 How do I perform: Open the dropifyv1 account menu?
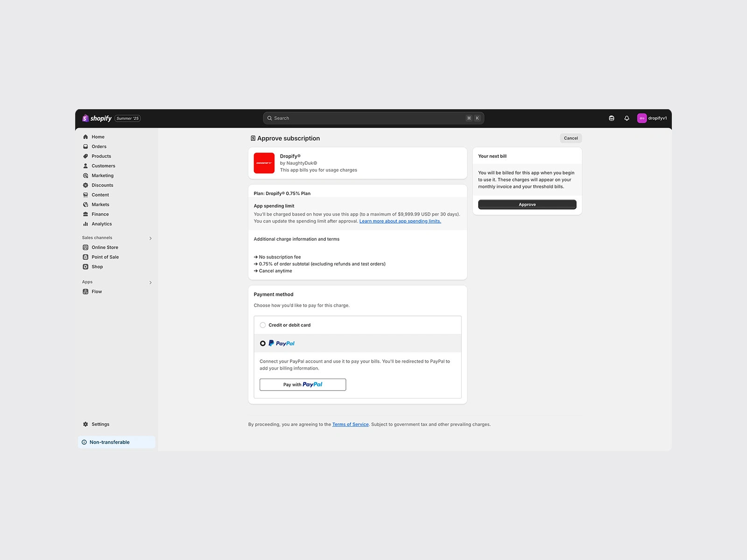click(652, 118)
